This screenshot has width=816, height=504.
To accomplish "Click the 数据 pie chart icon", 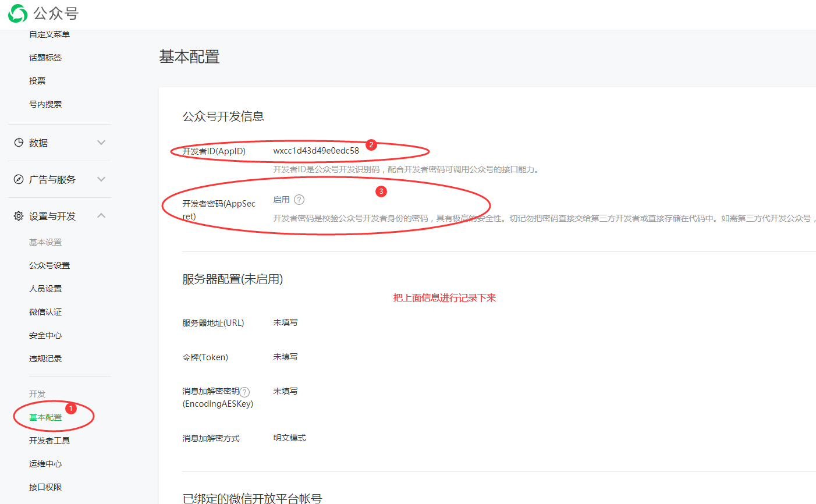I will tap(19, 143).
